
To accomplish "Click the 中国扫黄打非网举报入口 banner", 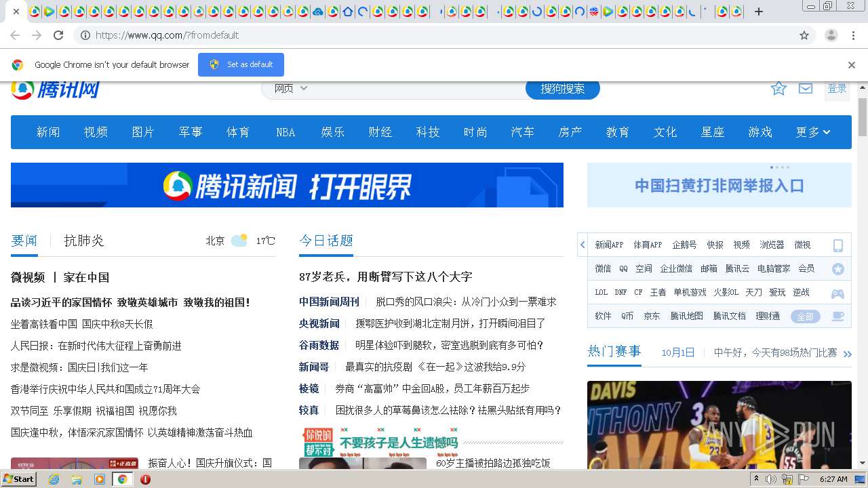I will pos(719,185).
